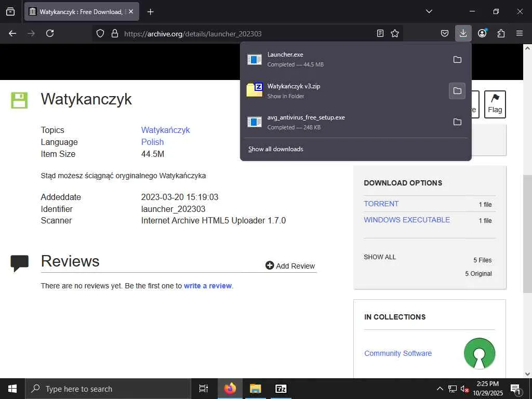Open network status tray icon
This screenshot has width=532, height=399.
453,389
